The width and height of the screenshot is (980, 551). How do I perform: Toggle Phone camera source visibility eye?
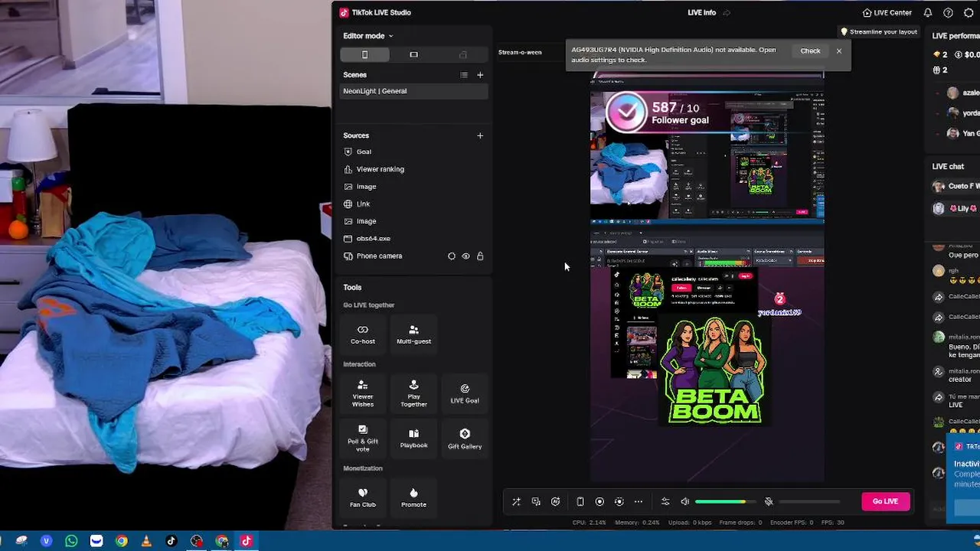(465, 256)
